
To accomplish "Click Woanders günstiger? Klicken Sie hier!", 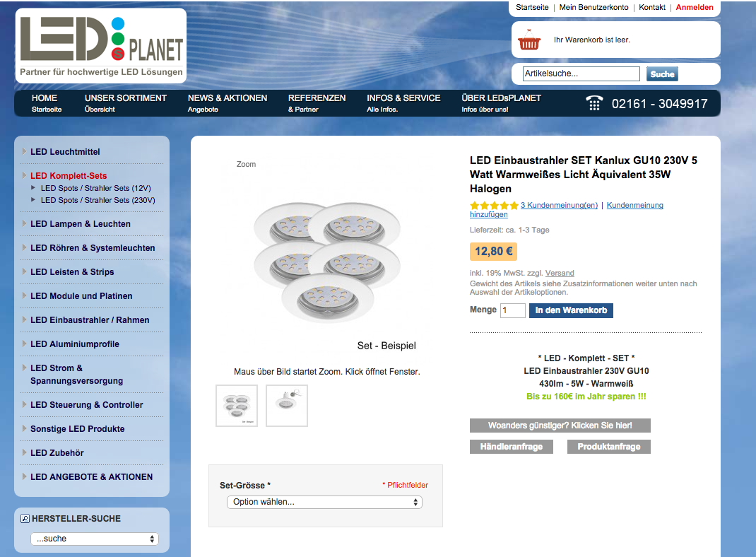I will click(560, 426).
